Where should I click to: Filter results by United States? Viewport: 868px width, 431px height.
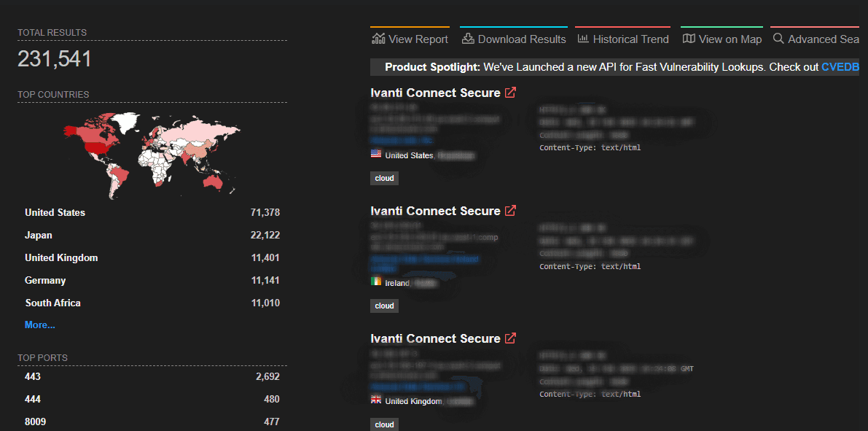click(55, 212)
